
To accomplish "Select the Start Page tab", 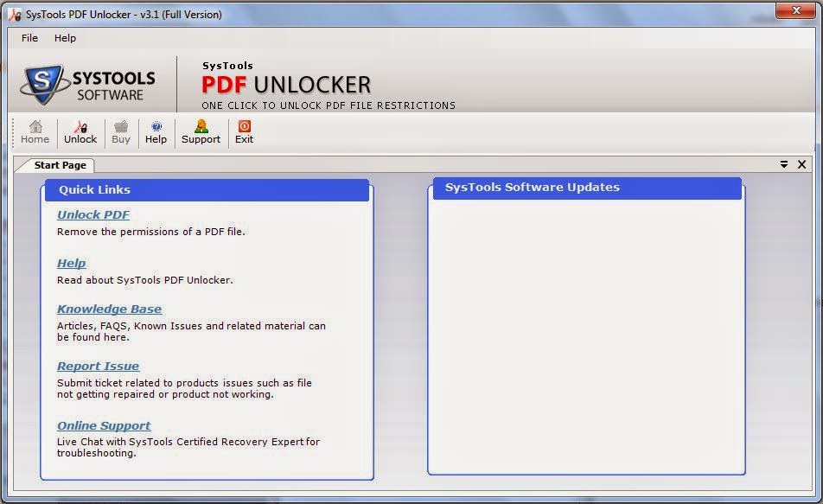I will [x=60, y=165].
